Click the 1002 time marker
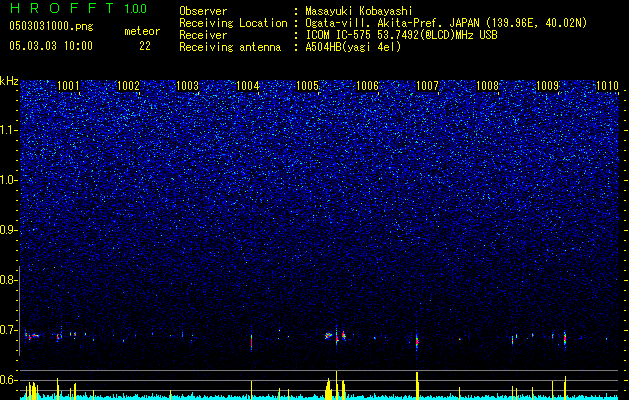 (x=128, y=86)
